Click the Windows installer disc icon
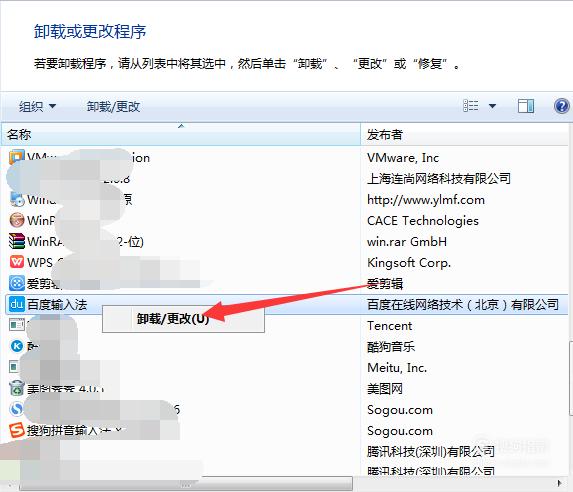573x492 pixels. 17,199
